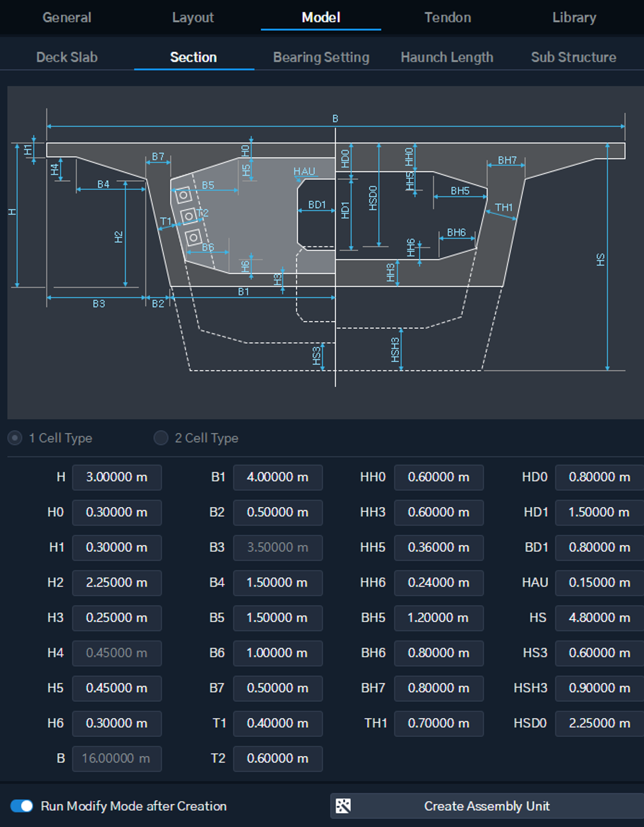
Task: Edit the T1 thickness field
Action: point(278,723)
